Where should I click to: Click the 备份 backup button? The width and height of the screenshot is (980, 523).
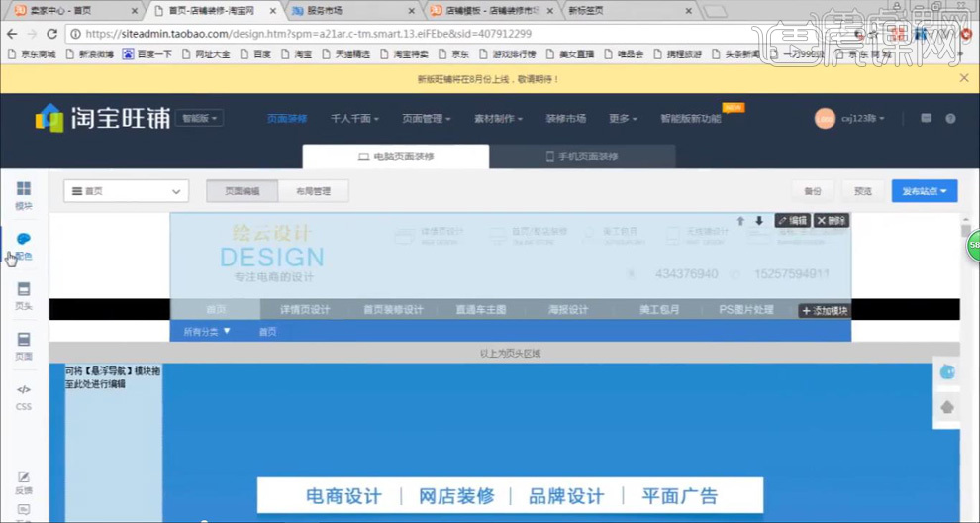(813, 191)
